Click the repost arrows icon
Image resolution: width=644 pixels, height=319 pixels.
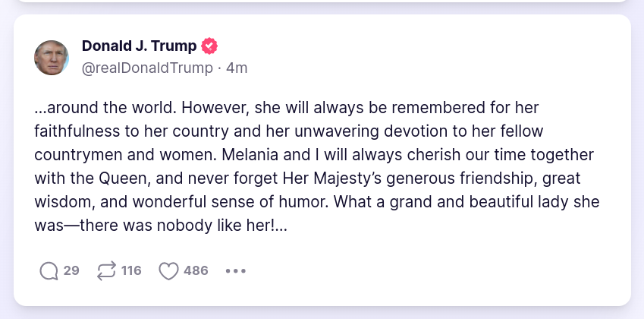point(106,271)
